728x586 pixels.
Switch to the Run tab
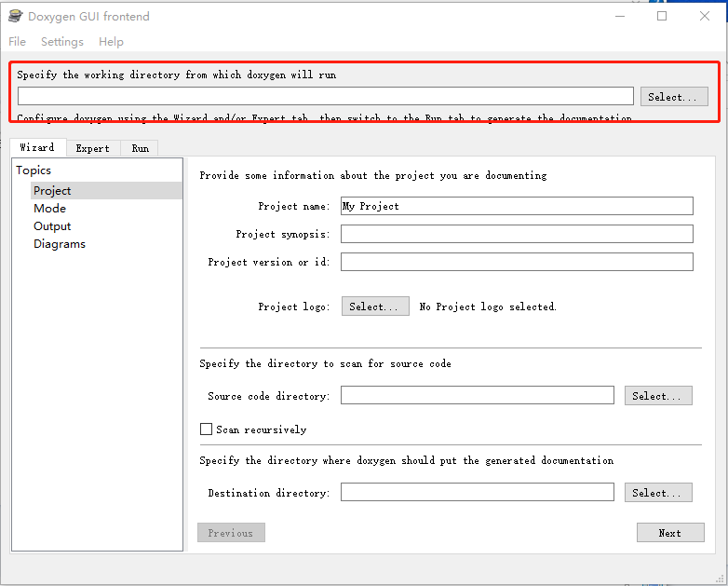click(140, 148)
